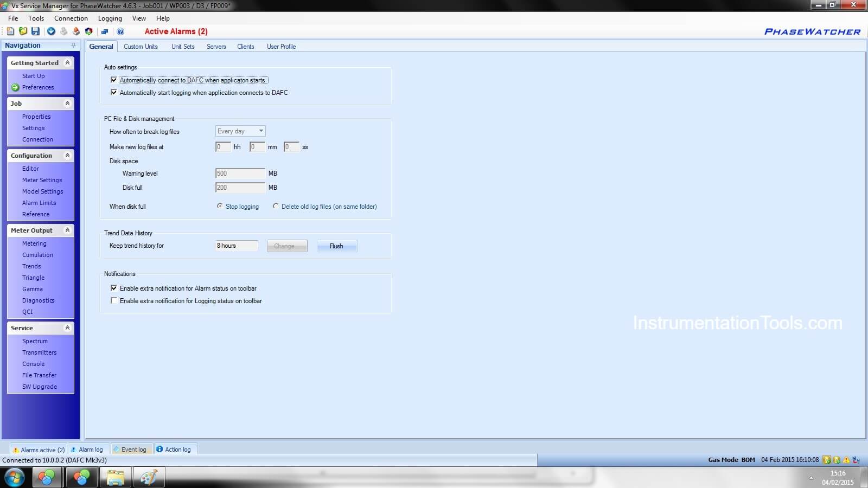
Task: Disable extra Alarm status notification checkbox
Action: (x=114, y=288)
